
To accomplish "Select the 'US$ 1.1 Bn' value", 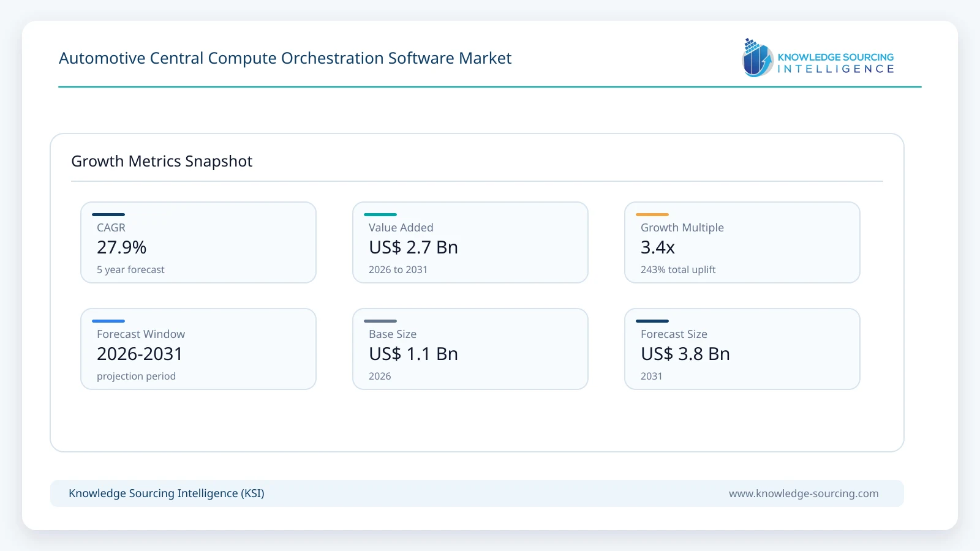I will point(413,354).
